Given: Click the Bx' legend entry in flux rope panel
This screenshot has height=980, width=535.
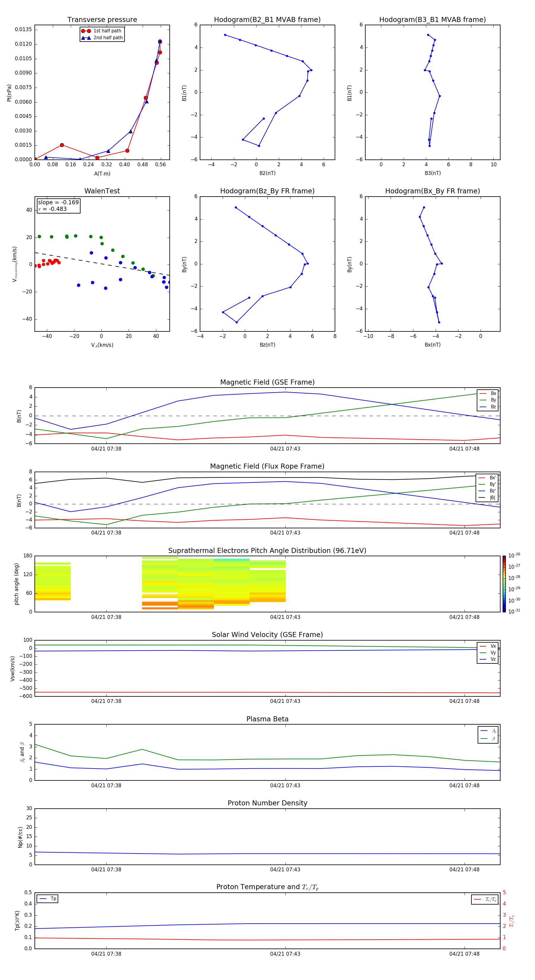Looking at the screenshot, I should coord(487,478).
